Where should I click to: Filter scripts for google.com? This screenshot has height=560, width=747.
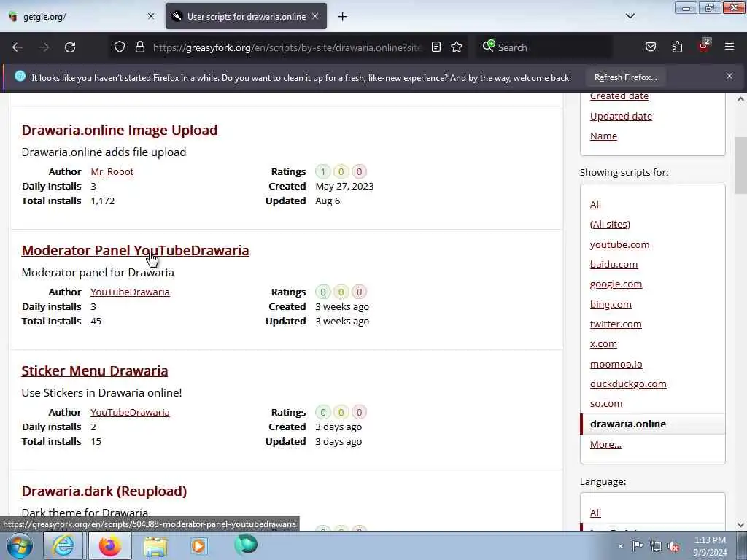[616, 284]
